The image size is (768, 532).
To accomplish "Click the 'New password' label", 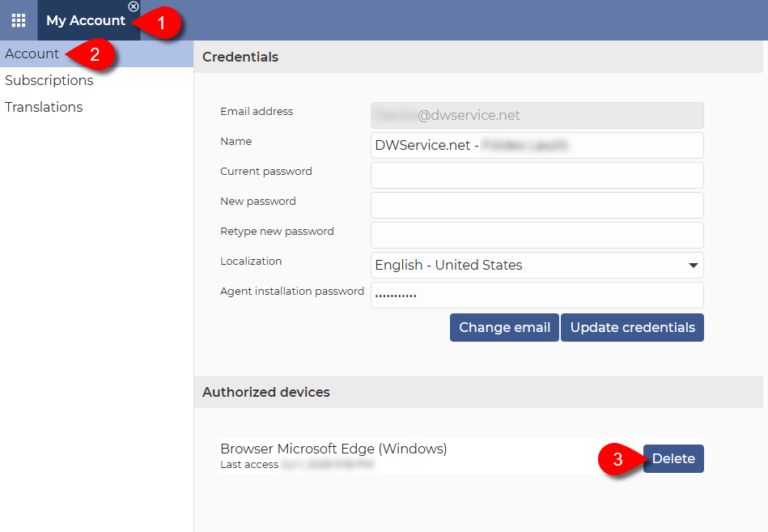I will click(258, 201).
